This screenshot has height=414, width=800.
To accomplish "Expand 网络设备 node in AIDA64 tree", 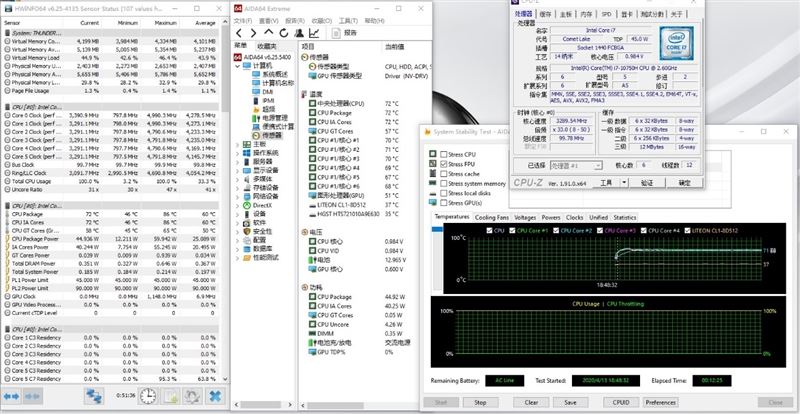I will [237, 197].
